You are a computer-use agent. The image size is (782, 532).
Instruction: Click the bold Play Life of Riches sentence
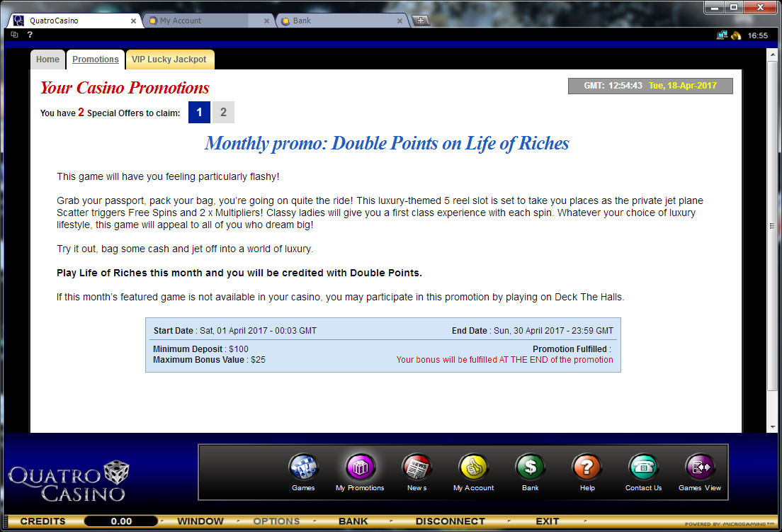pos(239,273)
